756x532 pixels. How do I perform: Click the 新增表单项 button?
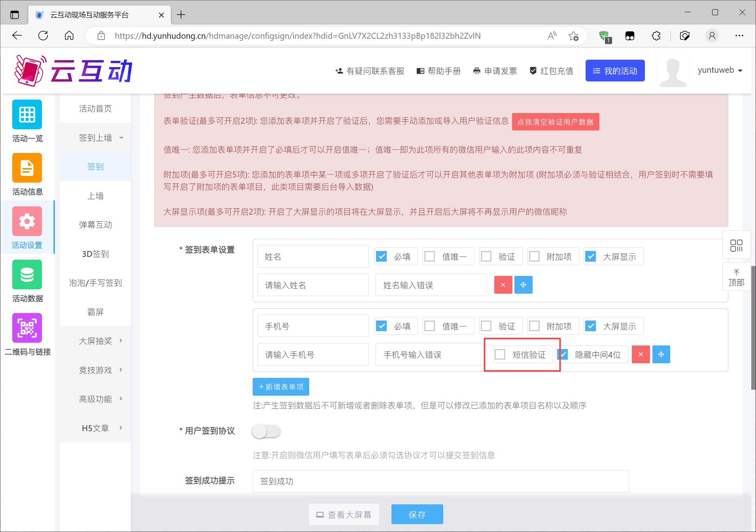(x=281, y=387)
